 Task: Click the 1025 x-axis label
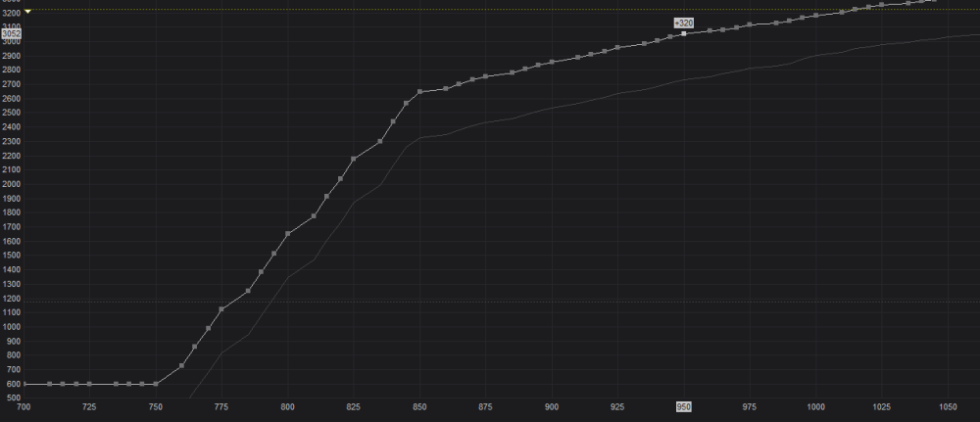[882, 406]
